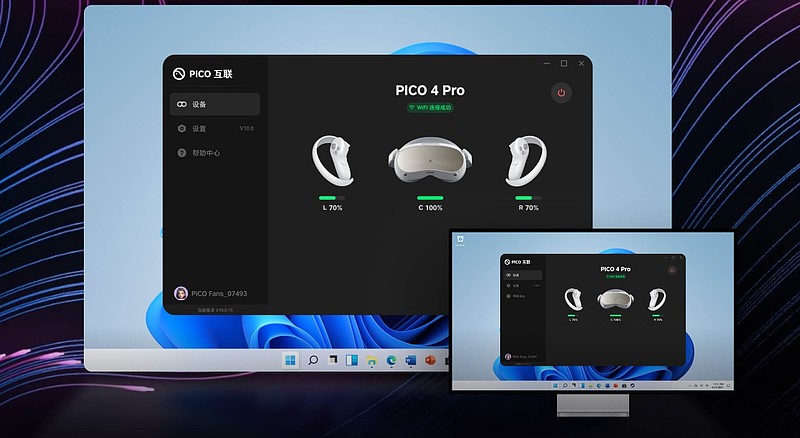
Task: Open Search on the large taskbar
Action: (313, 360)
